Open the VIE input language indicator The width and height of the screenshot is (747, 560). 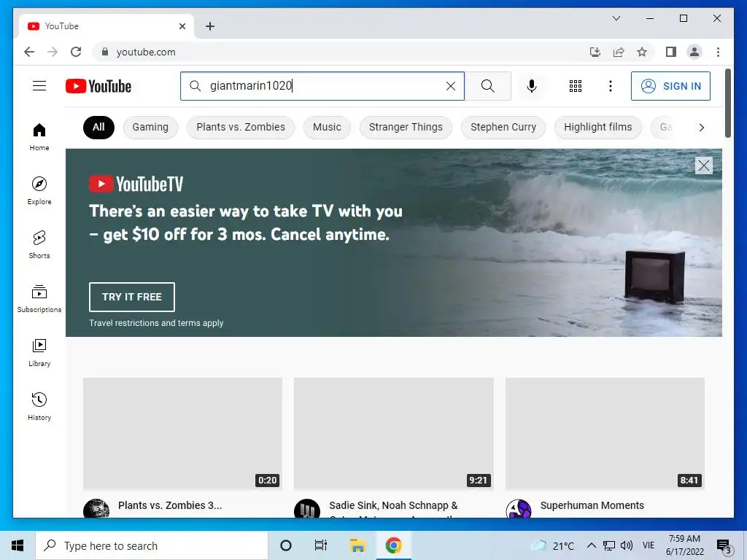click(649, 545)
